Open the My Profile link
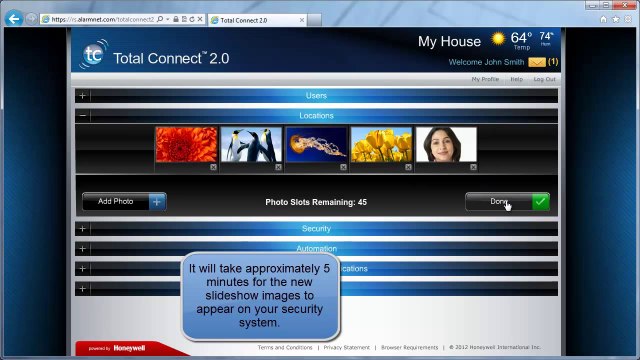640x360 pixels. coord(485,79)
